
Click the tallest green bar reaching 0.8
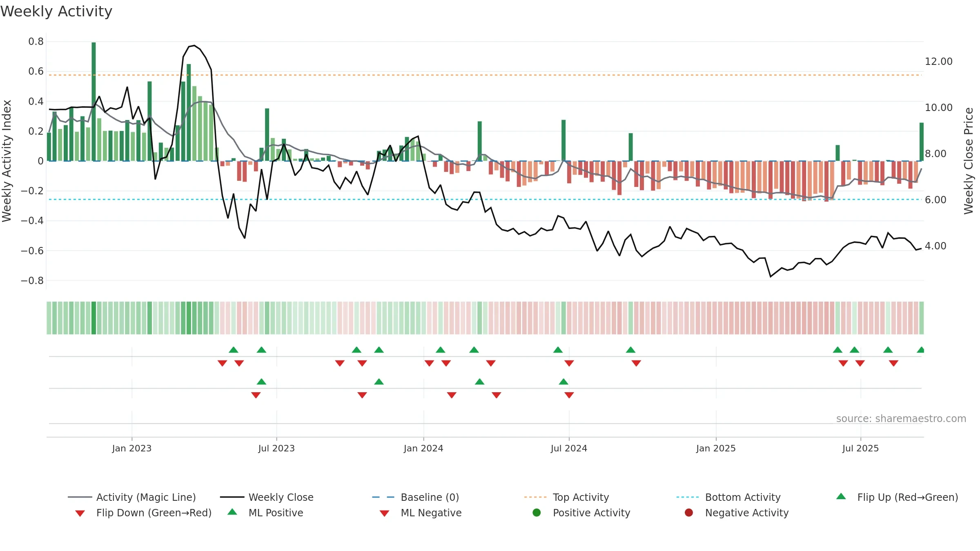point(94,102)
